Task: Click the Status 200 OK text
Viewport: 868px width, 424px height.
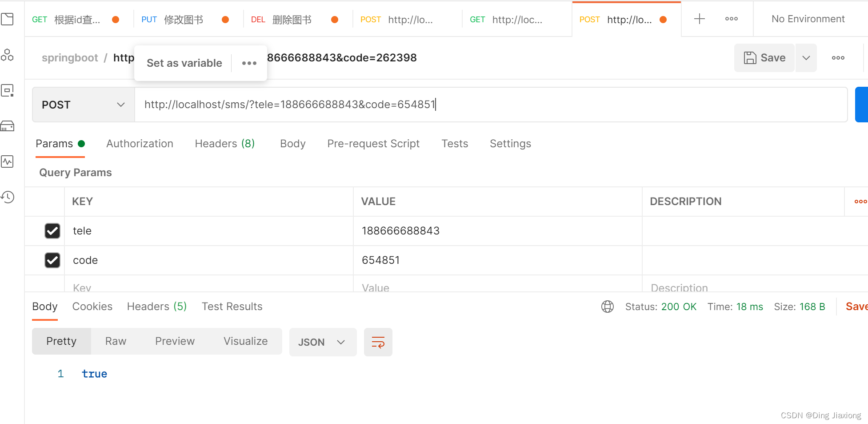Action: 661,307
